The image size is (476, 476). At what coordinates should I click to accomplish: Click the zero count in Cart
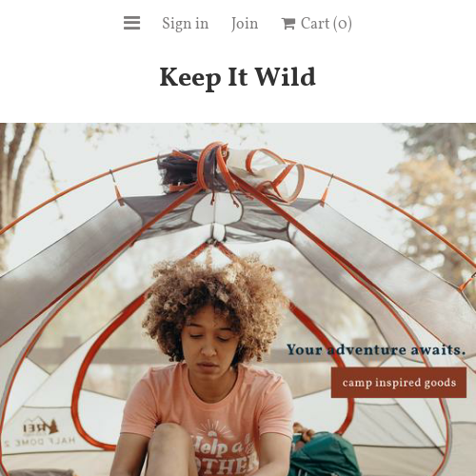(x=342, y=24)
